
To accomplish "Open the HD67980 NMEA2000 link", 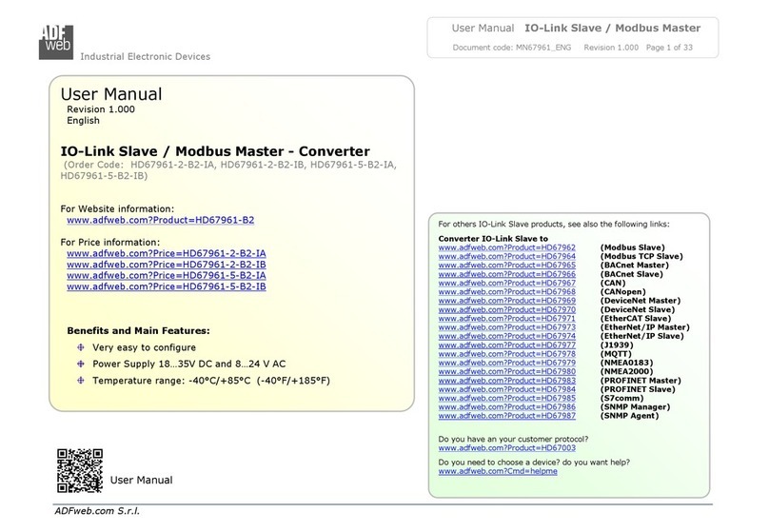I will 507,372.
